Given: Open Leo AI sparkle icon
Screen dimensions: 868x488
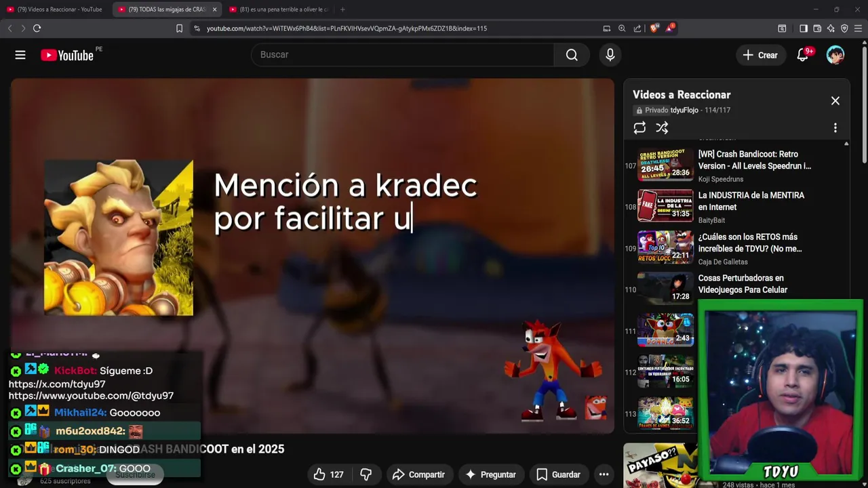Looking at the screenshot, I should (831, 28).
